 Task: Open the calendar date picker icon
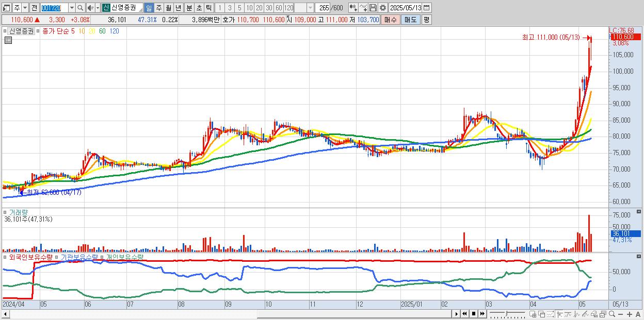pos(426,8)
